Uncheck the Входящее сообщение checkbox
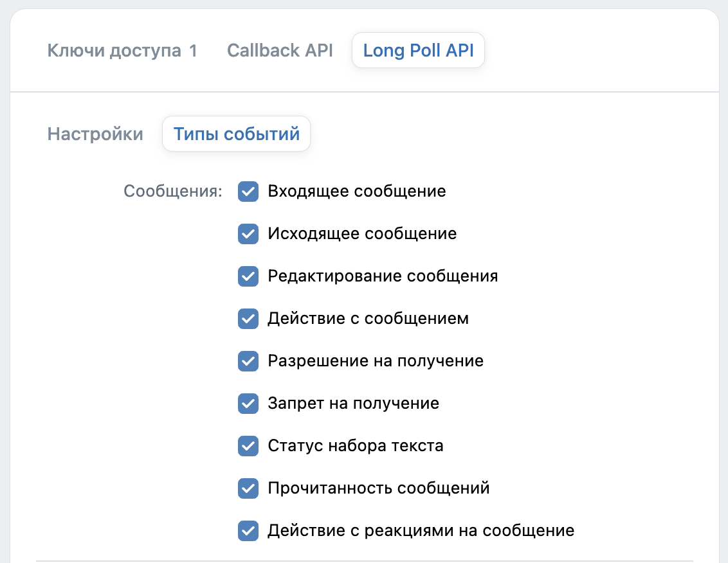Viewport: 728px width, 563px height. pos(248,192)
